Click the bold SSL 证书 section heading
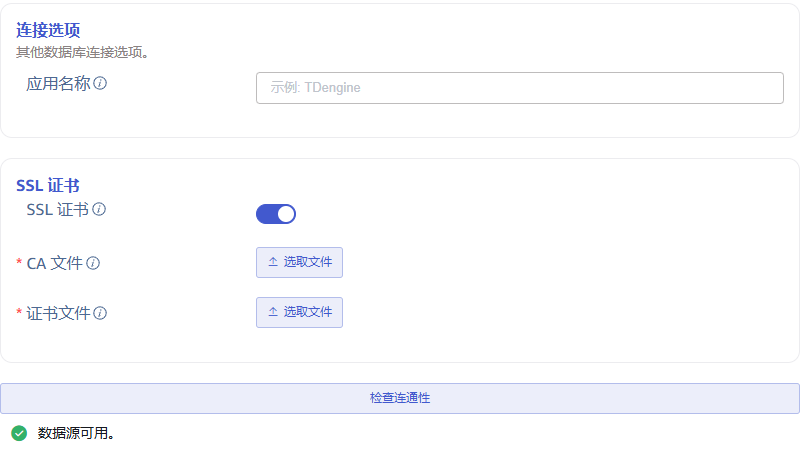This screenshot has height=467, width=800. 48,185
